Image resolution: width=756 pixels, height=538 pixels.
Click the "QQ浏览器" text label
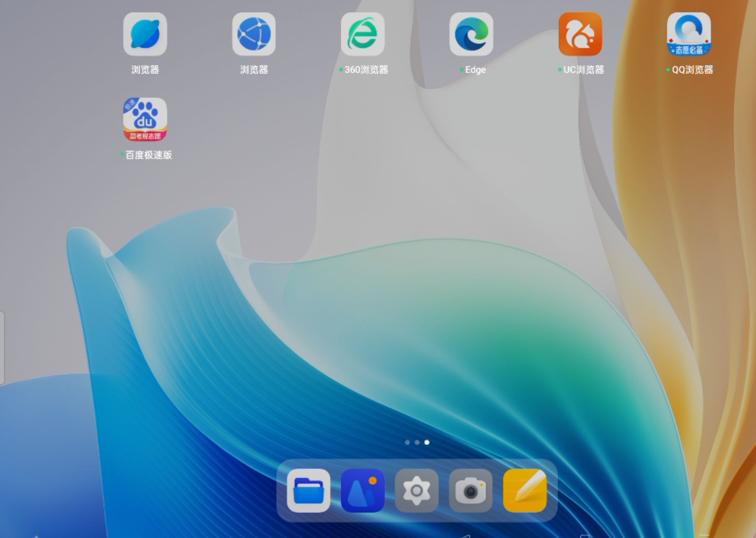click(692, 70)
